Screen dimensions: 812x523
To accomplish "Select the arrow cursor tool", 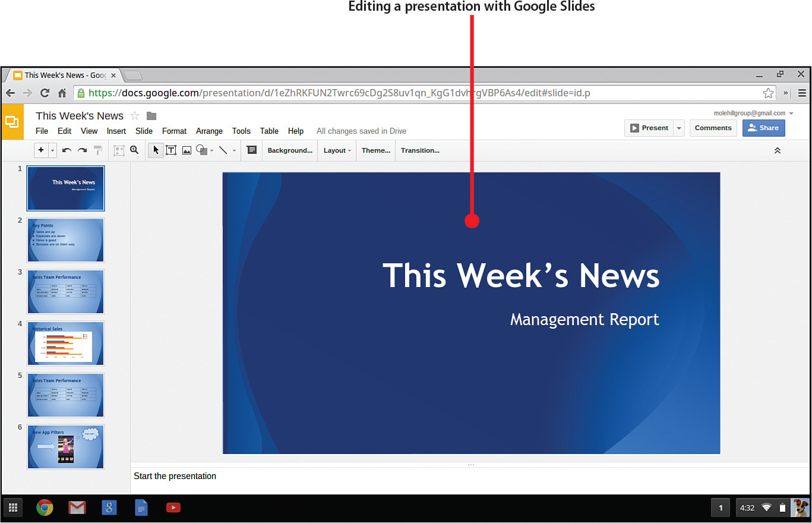I will pos(156,150).
